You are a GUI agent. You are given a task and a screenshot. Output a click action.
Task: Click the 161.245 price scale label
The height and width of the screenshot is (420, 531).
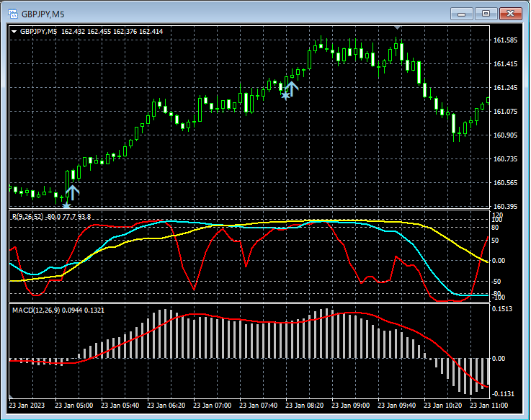click(x=505, y=88)
